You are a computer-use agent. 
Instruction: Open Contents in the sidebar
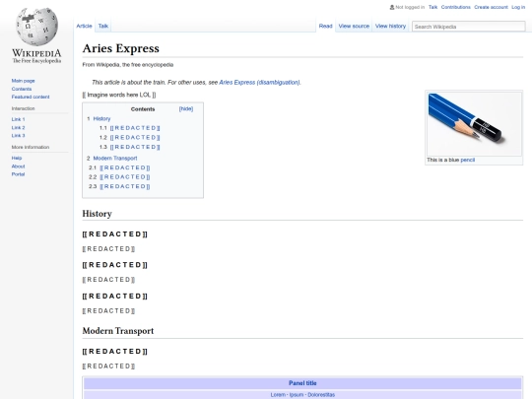22,89
